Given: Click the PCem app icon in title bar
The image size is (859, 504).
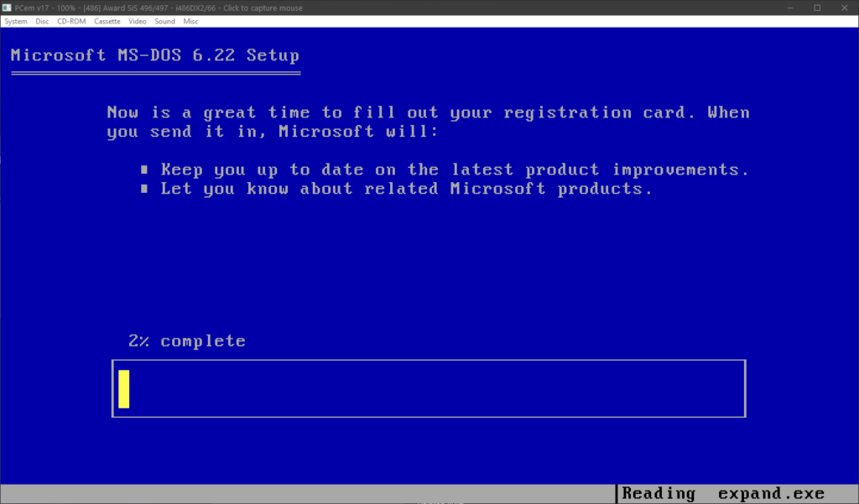Looking at the screenshot, I should [x=8, y=8].
